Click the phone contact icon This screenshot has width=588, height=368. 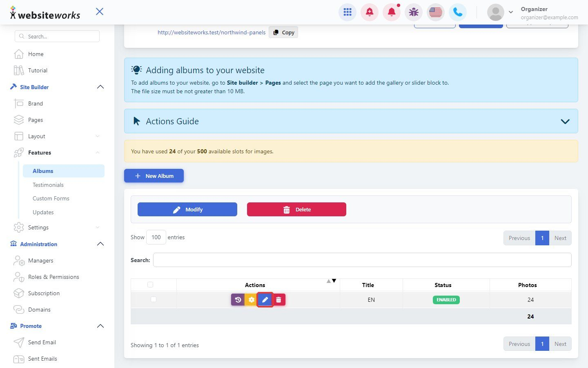click(x=458, y=12)
